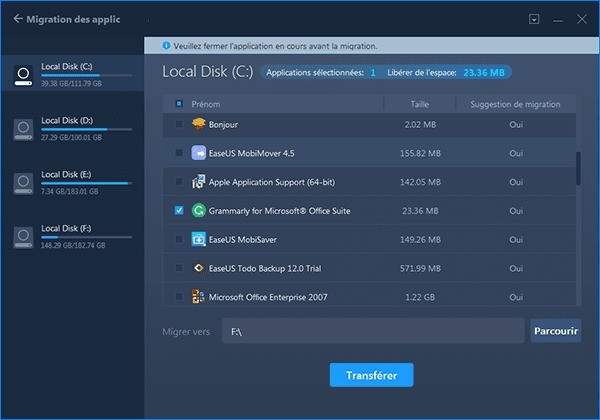Viewport: 600px width, 420px height.
Task: Click the Parcourir button
Action: tap(556, 330)
